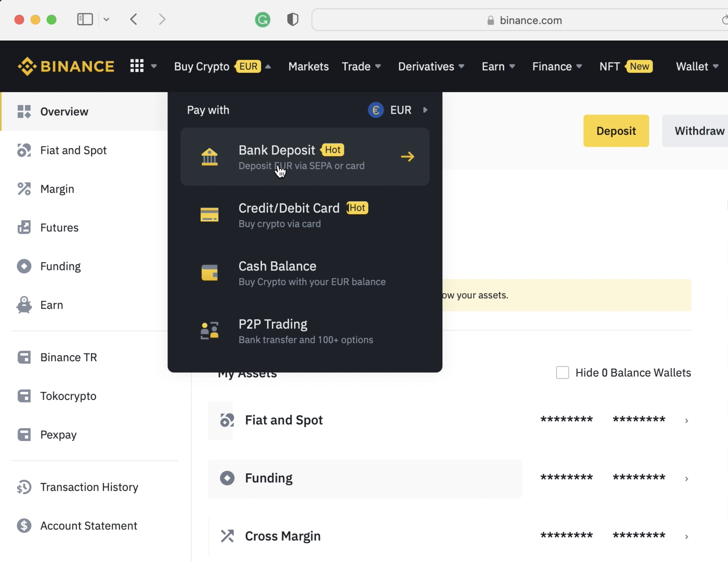Click the Futures sidebar icon

point(24,228)
